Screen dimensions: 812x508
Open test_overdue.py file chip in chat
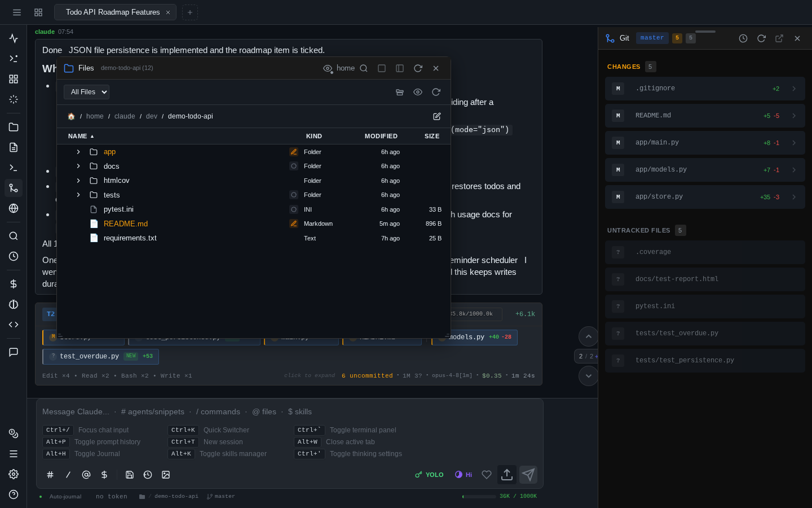click(x=100, y=356)
